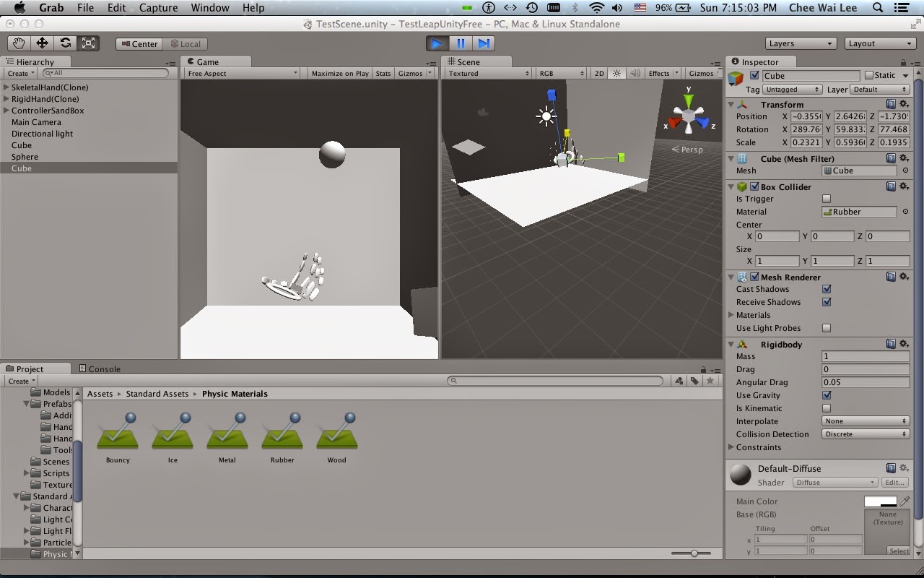Image resolution: width=924 pixels, height=578 pixels.
Task: Click the Project search-by-type icon
Action: [x=679, y=381]
